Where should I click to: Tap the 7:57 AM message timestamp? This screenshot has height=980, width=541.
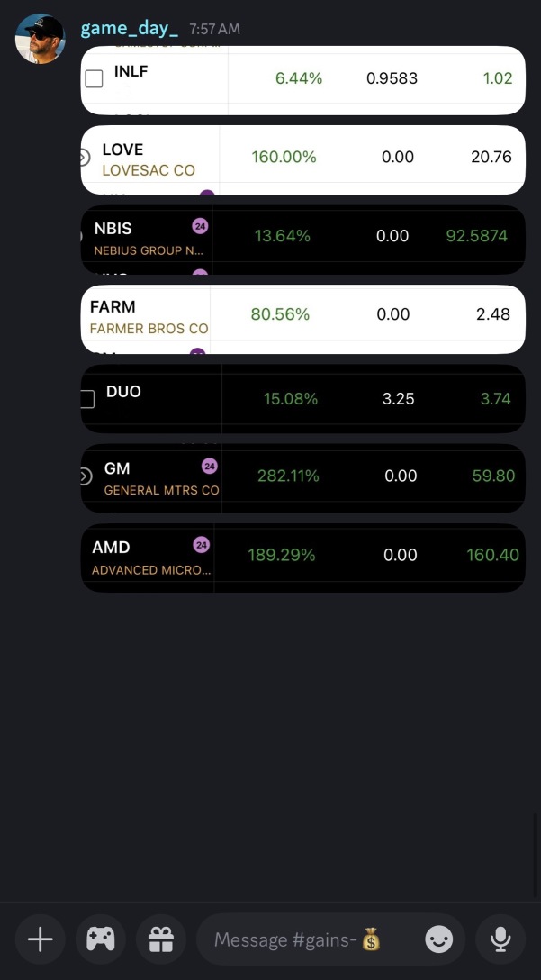214,29
